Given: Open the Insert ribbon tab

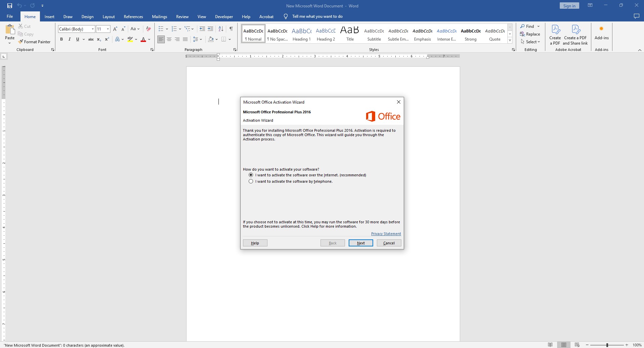Looking at the screenshot, I should pyautogui.click(x=49, y=16).
